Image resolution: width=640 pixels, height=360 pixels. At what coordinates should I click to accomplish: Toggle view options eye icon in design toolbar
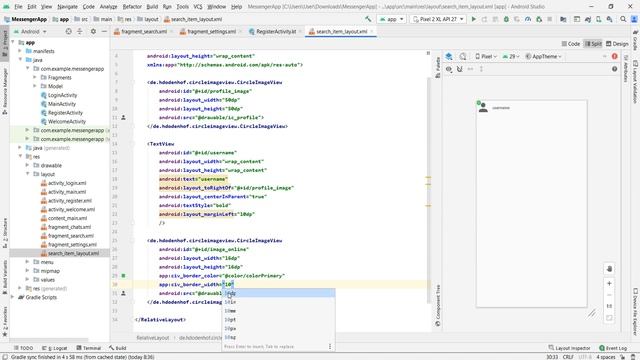(449, 69)
